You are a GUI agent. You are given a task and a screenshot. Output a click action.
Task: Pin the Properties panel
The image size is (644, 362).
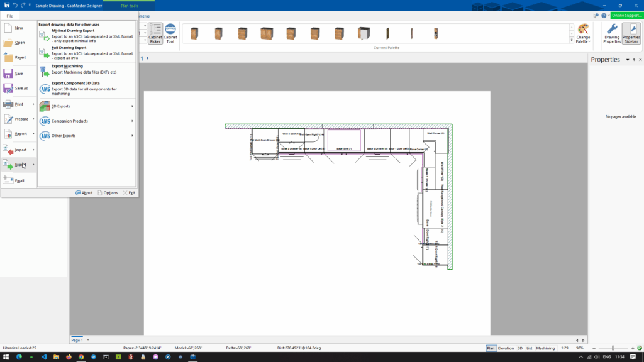633,59
